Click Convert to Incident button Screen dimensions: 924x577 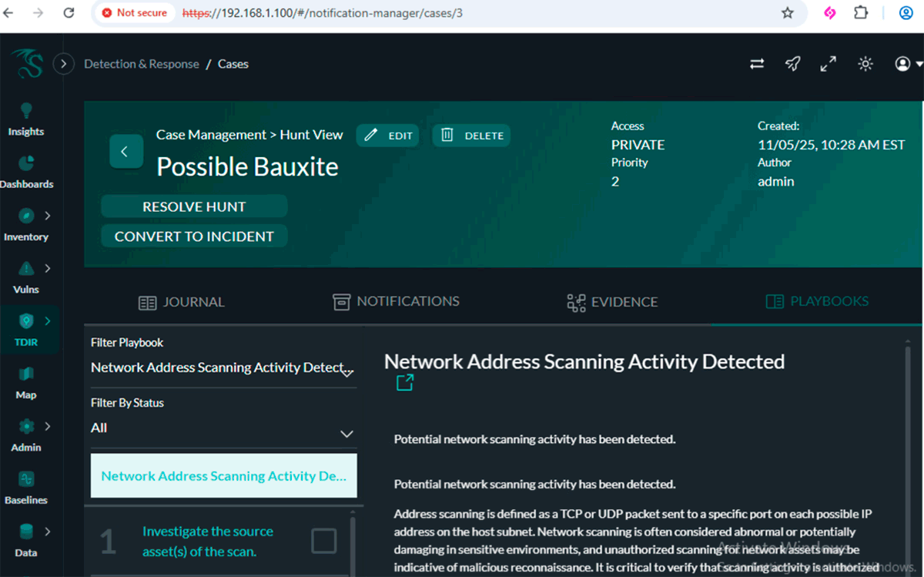194,237
